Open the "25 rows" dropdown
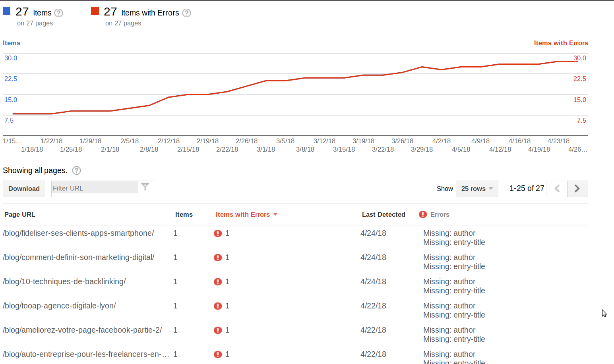 click(476, 189)
